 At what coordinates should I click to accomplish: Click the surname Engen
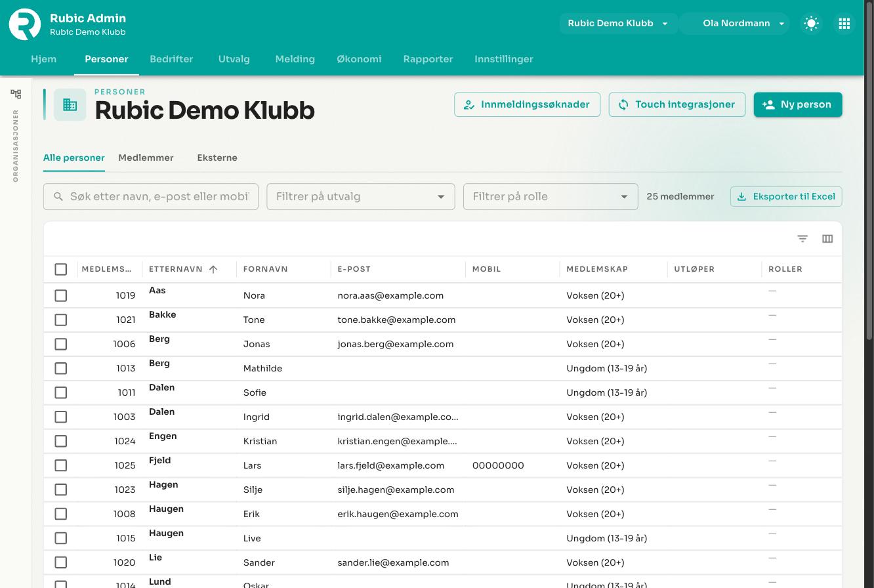tap(163, 436)
